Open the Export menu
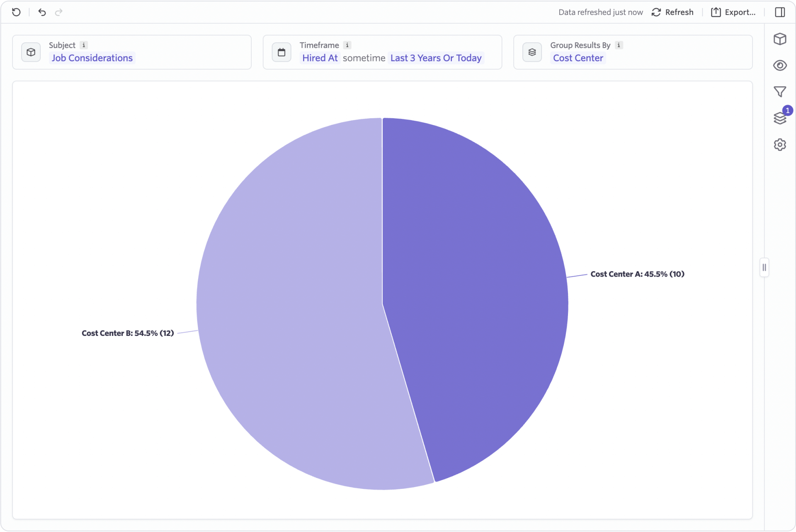Screen dimensions: 796x532 pos(733,12)
